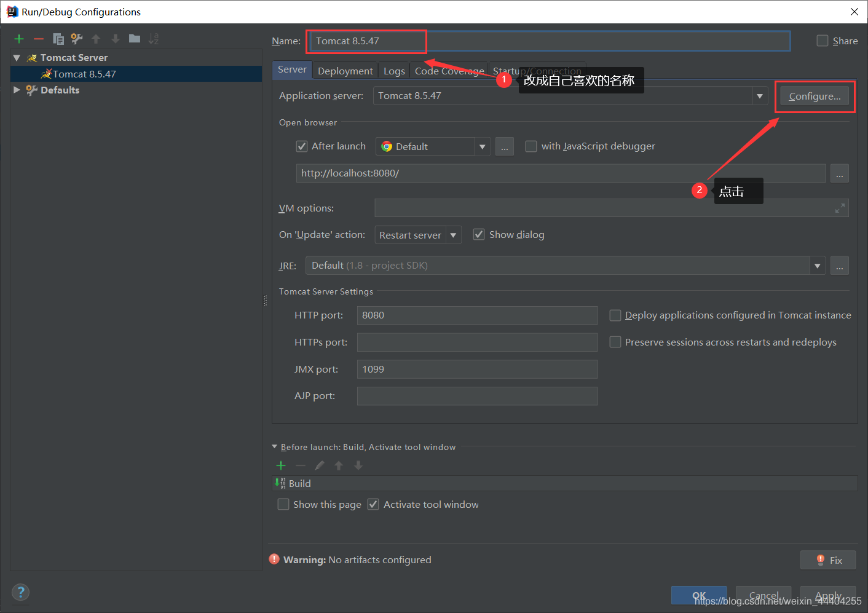Open the Default browser dropdown
This screenshot has height=613, width=868.
point(483,146)
